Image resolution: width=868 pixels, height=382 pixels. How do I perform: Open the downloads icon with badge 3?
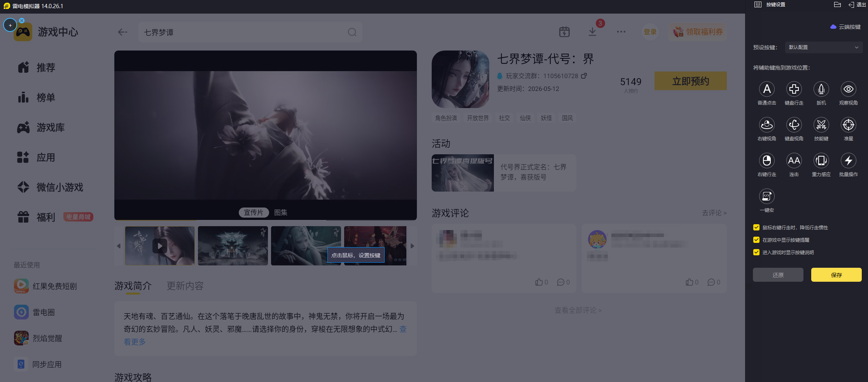coord(592,32)
